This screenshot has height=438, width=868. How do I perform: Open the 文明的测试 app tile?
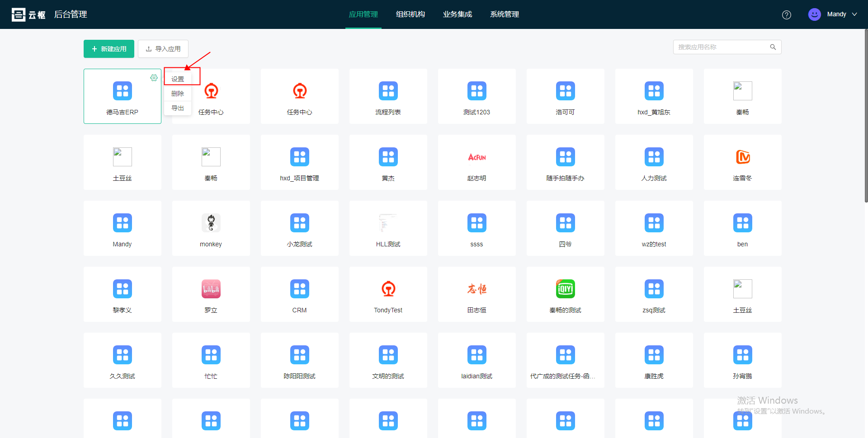point(388,360)
